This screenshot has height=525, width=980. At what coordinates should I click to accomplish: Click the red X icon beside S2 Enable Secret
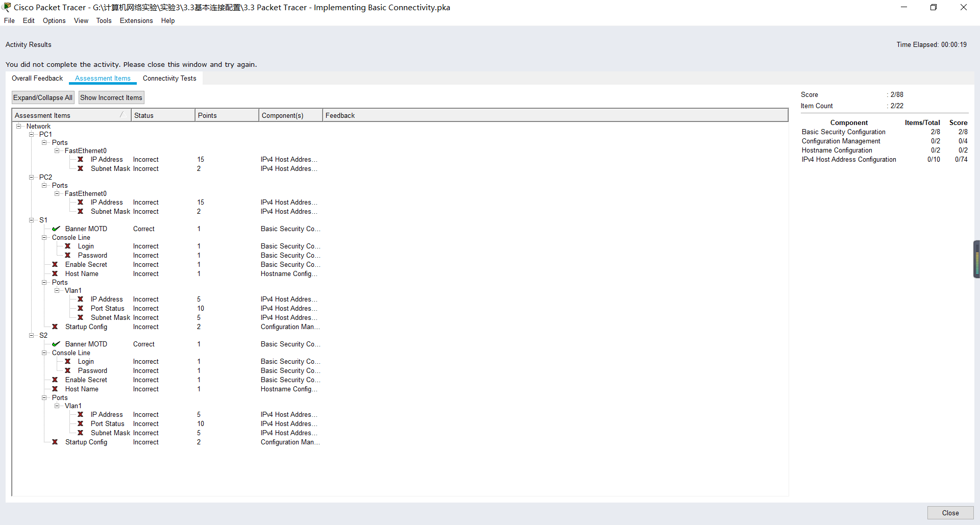pos(55,380)
